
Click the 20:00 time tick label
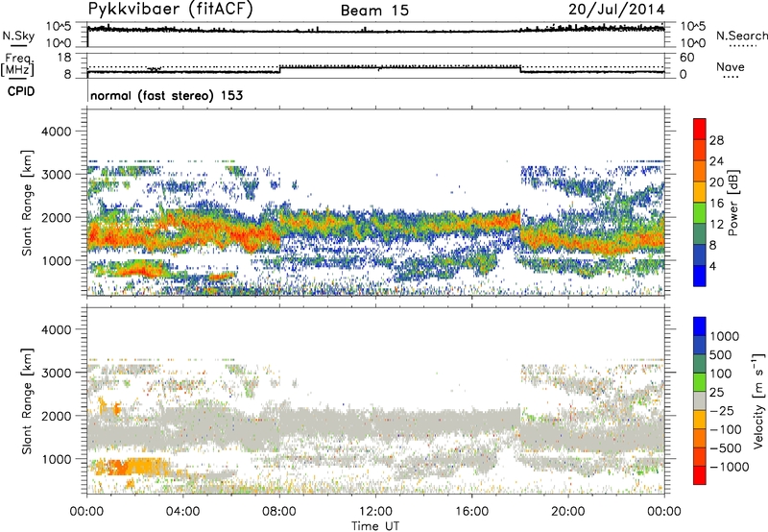pos(568,512)
